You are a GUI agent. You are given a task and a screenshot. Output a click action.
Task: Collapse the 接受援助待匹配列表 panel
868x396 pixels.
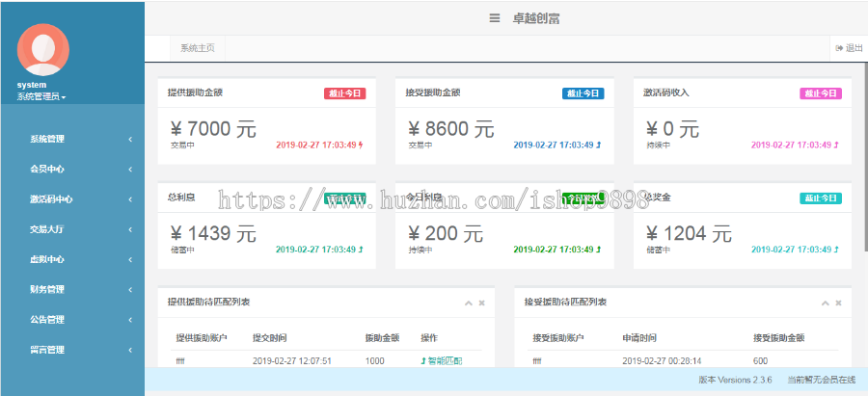pyautogui.click(x=826, y=303)
